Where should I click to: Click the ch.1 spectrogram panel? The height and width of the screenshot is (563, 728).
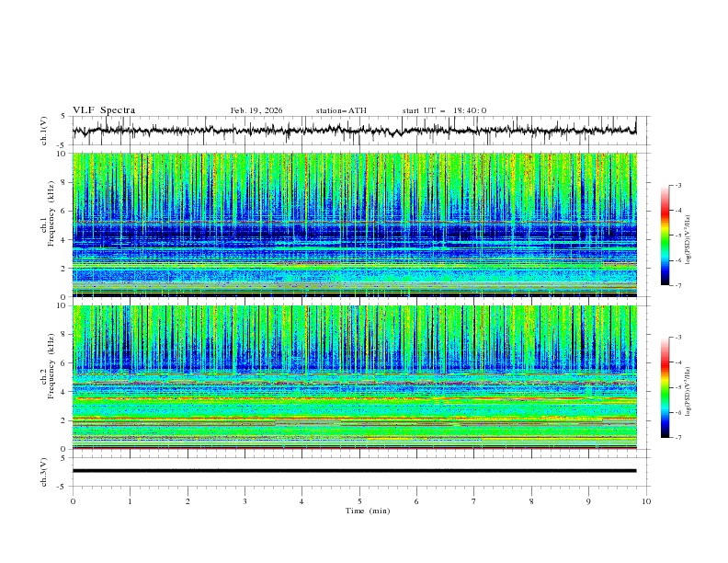coord(355,224)
